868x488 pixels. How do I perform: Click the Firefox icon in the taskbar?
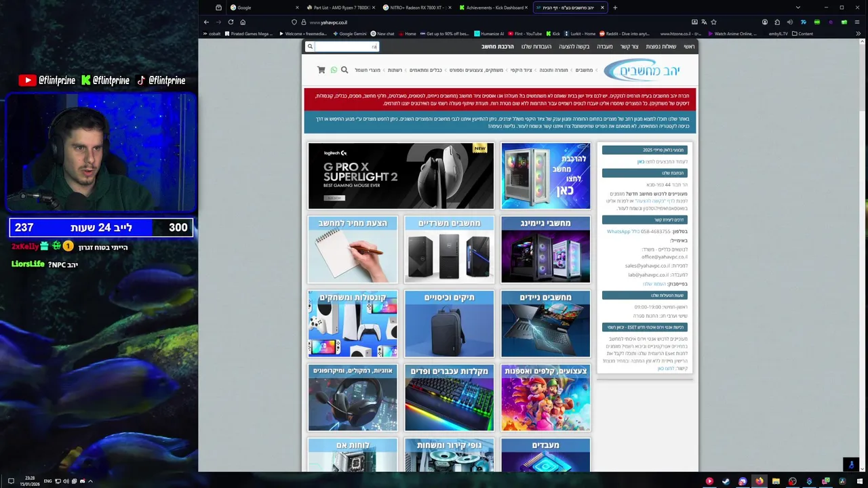point(759,481)
